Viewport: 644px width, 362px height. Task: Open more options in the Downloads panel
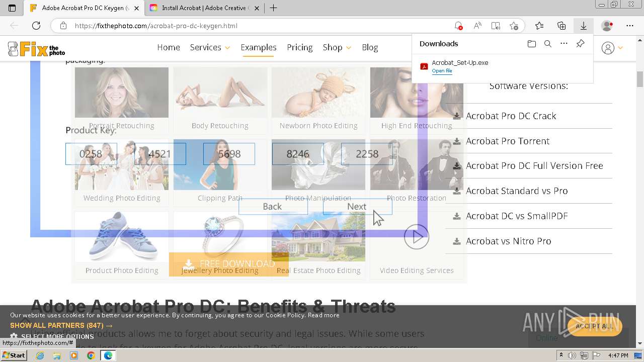(564, 44)
